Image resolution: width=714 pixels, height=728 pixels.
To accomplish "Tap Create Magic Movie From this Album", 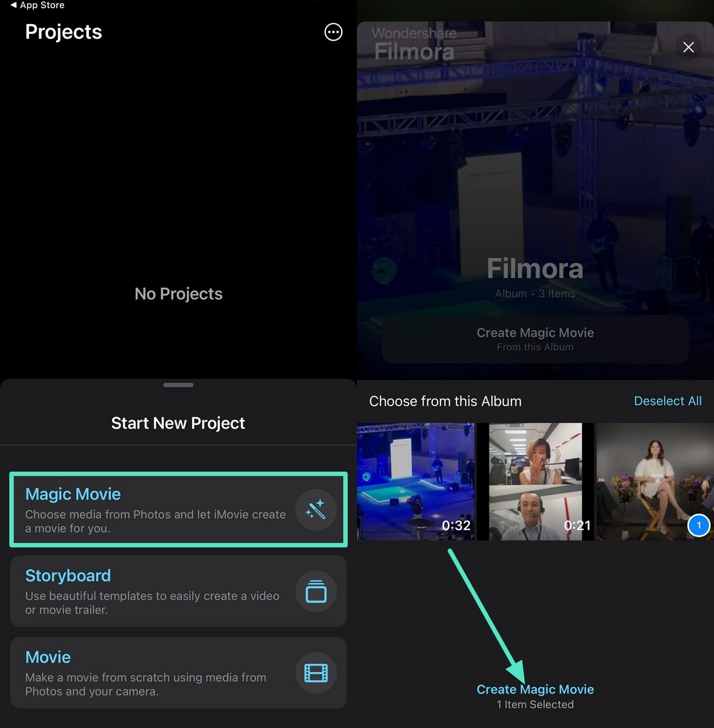I will click(x=535, y=339).
